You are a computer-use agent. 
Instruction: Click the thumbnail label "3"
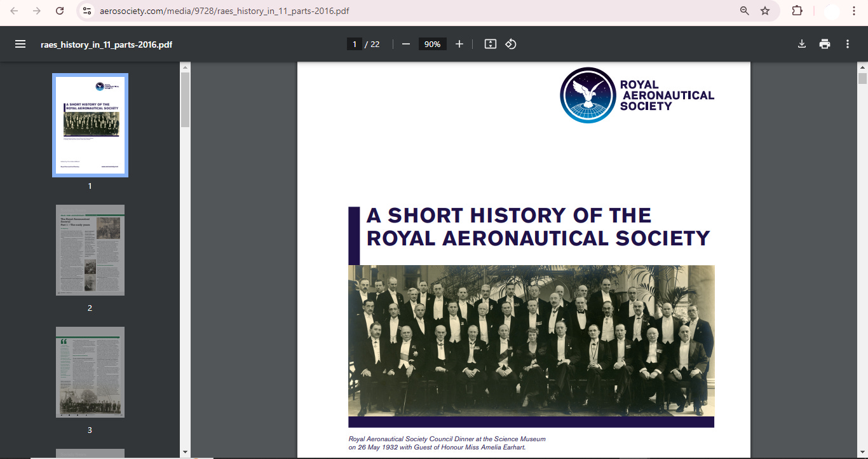coord(90,430)
